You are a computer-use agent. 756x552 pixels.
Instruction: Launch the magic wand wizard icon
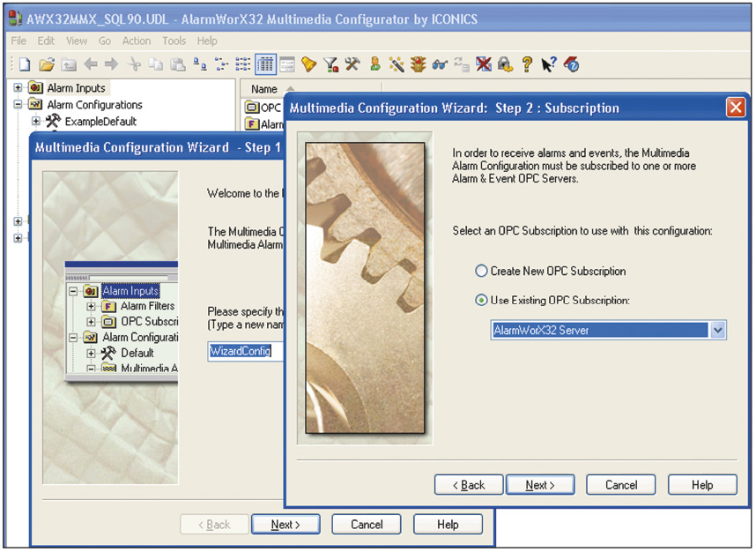point(397,64)
